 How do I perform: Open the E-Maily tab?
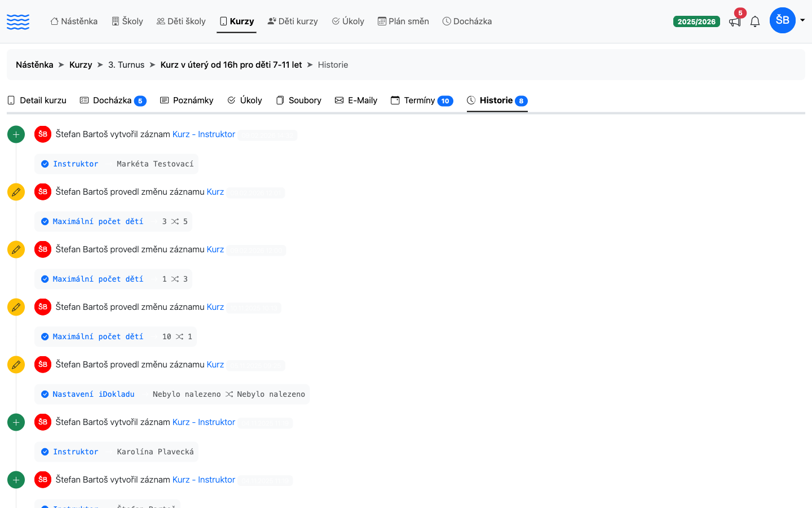tap(356, 100)
